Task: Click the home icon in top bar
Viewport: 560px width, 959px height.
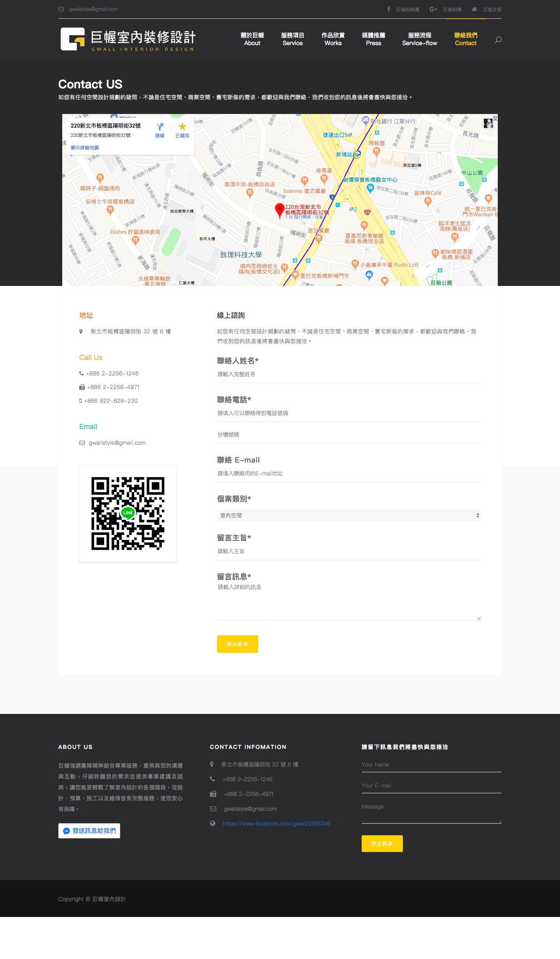Action: (x=474, y=9)
